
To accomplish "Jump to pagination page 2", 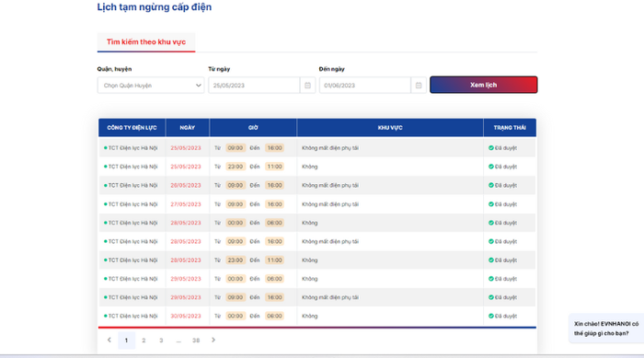I will 144,341.
